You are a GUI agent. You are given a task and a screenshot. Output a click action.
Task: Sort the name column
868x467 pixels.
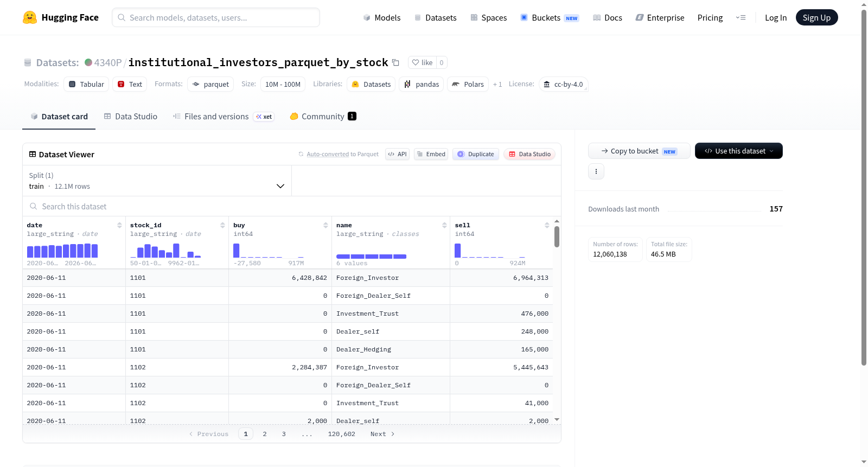pyautogui.click(x=444, y=225)
